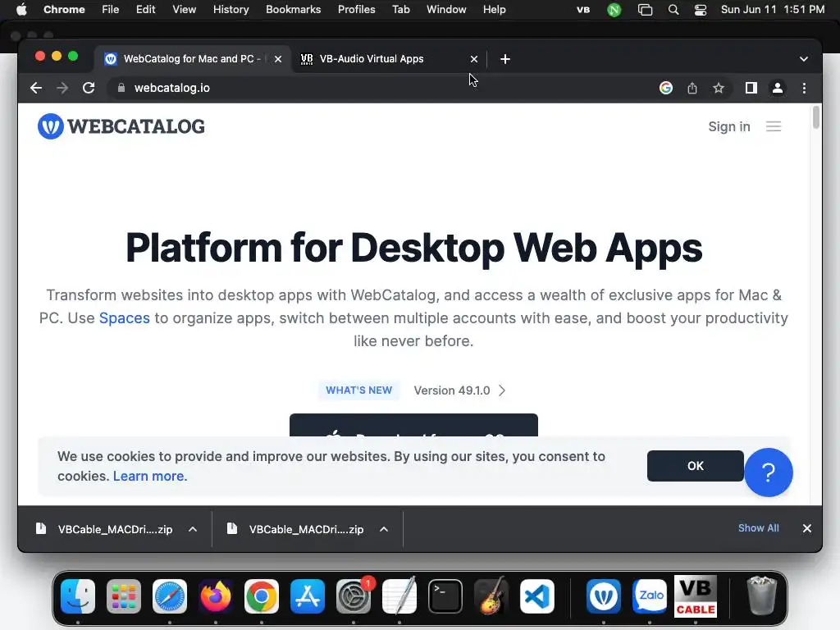Open Terminal from the Dock
Screen dimensions: 840x630
tap(445, 596)
